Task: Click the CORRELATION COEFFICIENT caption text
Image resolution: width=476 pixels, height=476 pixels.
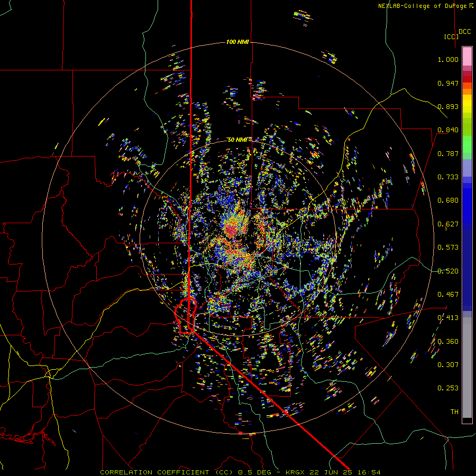Action: pos(154,472)
